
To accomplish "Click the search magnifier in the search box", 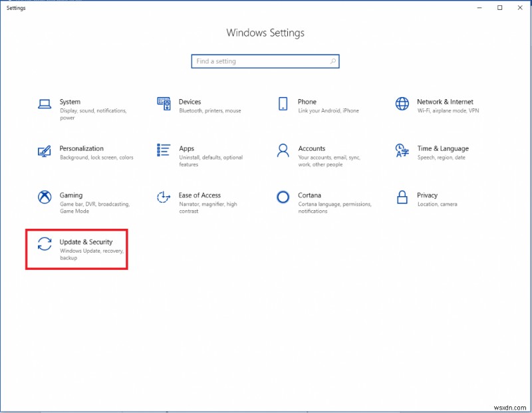I will (331, 61).
